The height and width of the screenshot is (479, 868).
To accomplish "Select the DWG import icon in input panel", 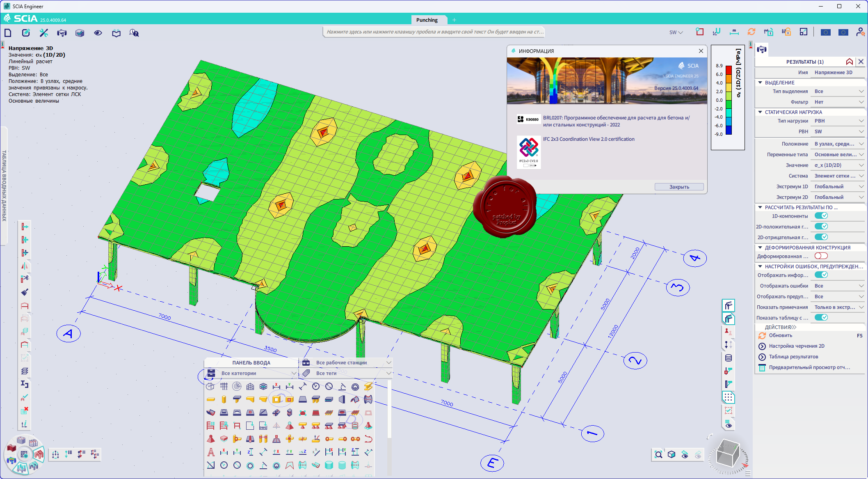I will pyautogui.click(x=263, y=426).
